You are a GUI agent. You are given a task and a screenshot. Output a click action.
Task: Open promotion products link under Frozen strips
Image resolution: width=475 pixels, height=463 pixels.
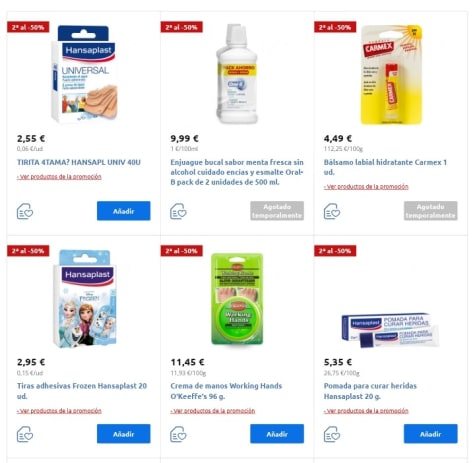point(59,411)
